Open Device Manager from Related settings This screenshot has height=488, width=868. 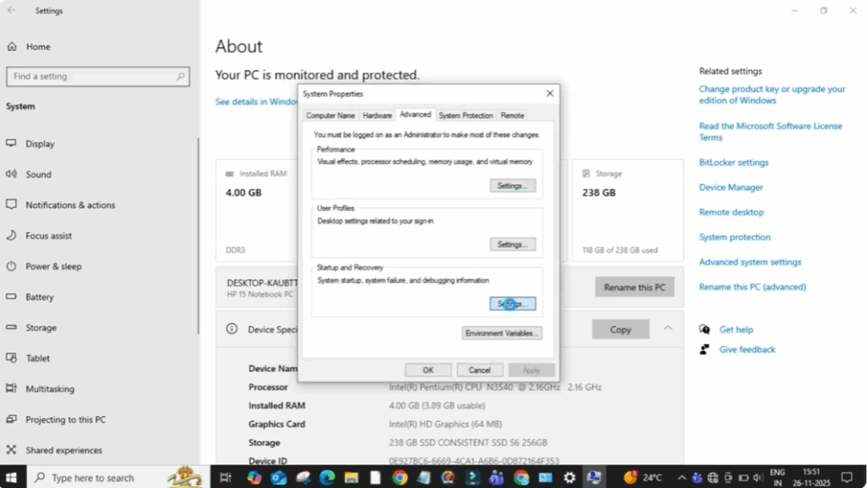(x=731, y=187)
